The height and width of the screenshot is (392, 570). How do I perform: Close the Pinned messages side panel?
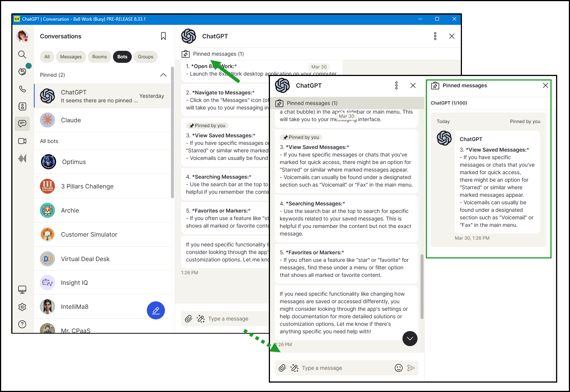tap(546, 85)
